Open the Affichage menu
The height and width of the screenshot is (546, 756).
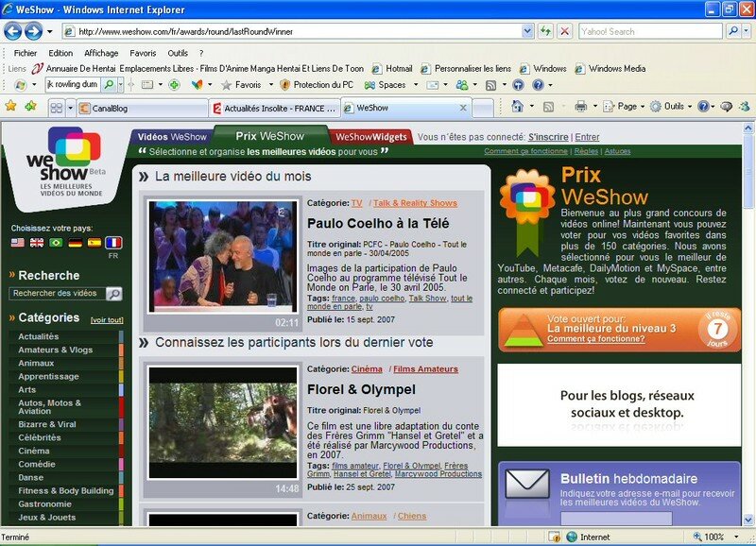coord(101,53)
